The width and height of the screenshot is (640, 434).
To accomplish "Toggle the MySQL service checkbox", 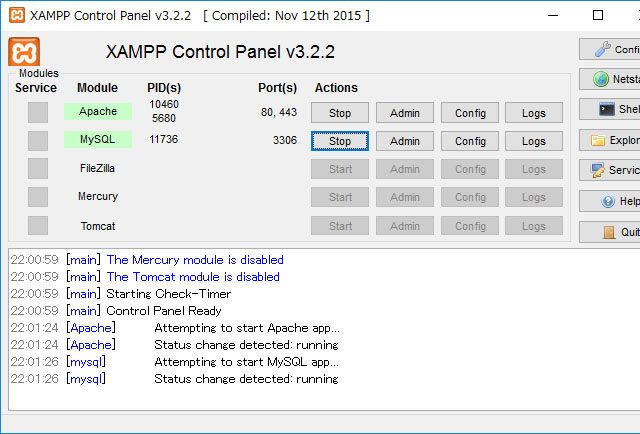I will (38, 140).
